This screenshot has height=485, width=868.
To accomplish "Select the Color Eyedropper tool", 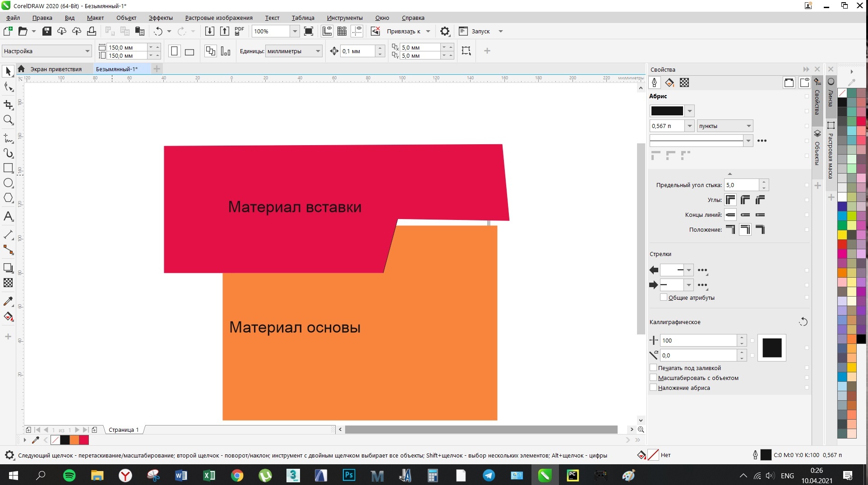I will click(8, 301).
